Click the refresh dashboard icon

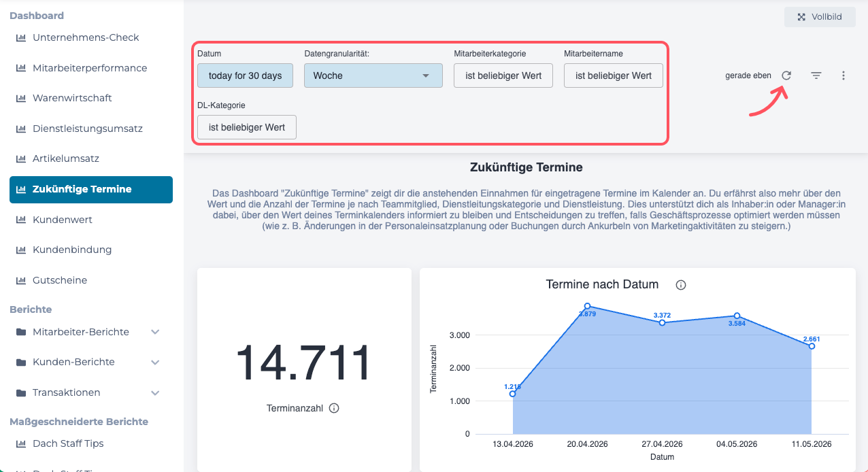coord(786,75)
